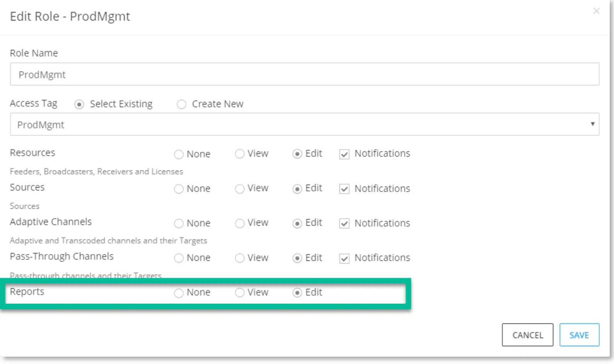Viewport: 614px width, 364px height.
Task: Set Reports permission to Edit
Action: coord(297,293)
